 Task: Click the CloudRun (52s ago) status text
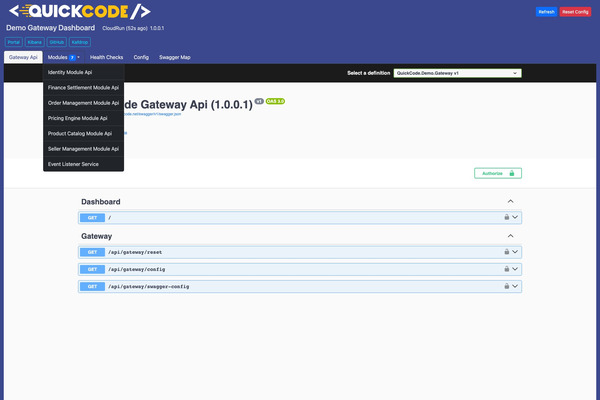click(x=125, y=28)
